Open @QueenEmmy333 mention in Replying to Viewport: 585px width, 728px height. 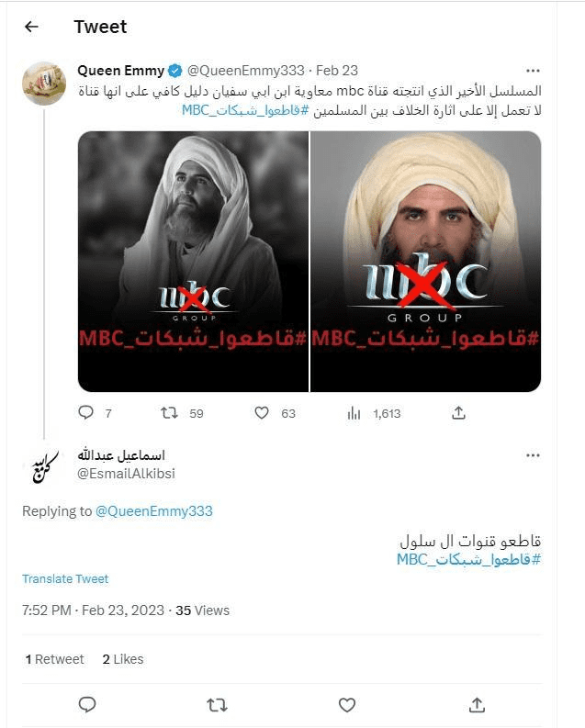(x=153, y=511)
